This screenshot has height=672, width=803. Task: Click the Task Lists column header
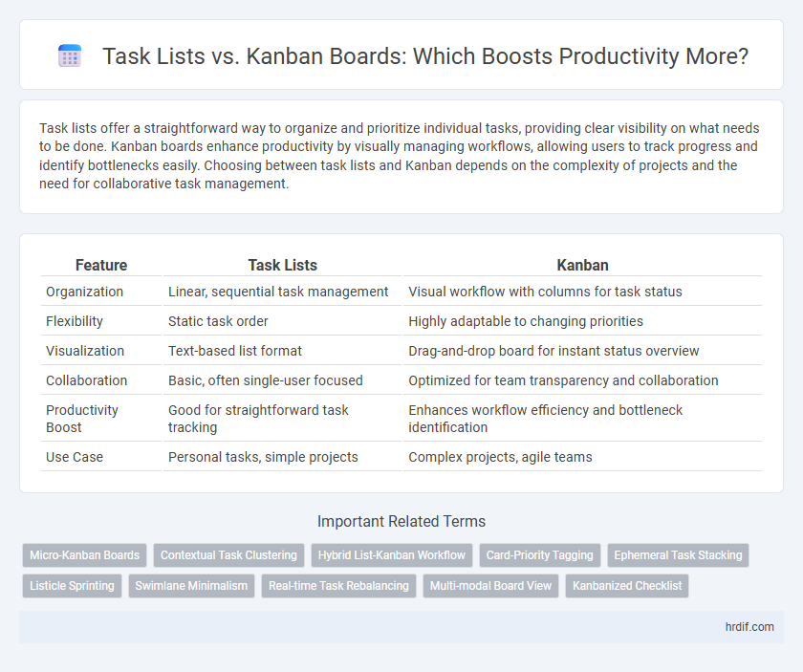pyautogui.click(x=282, y=265)
